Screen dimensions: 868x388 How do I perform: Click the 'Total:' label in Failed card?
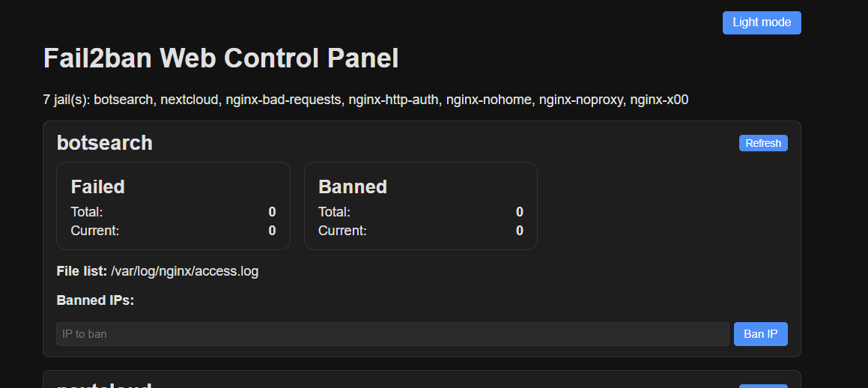pos(87,212)
